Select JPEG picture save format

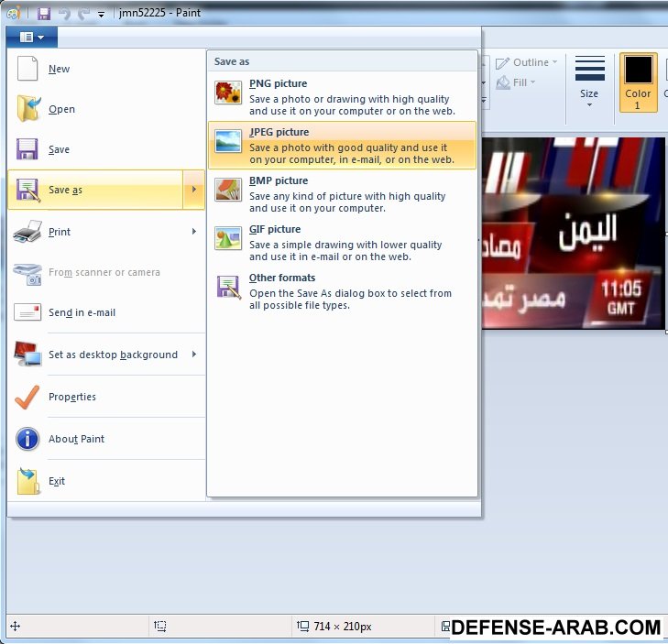(x=341, y=146)
